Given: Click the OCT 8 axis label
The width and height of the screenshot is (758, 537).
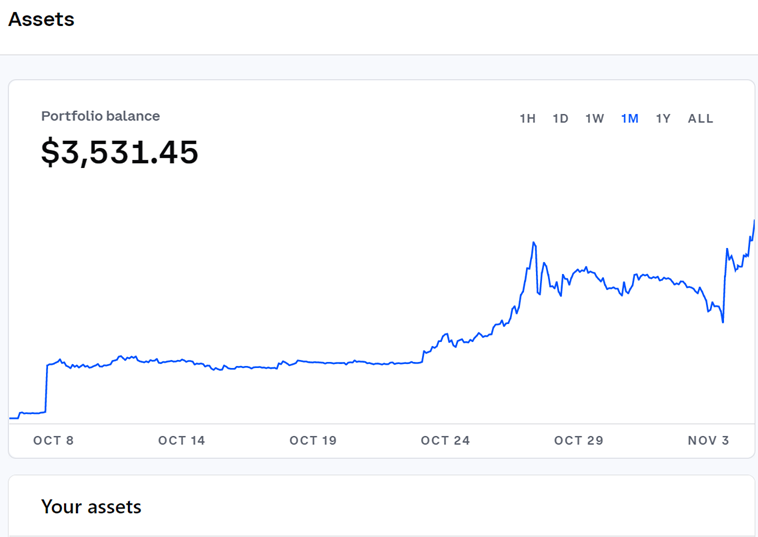Looking at the screenshot, I should pyautogui.click(x=53, y=440).
